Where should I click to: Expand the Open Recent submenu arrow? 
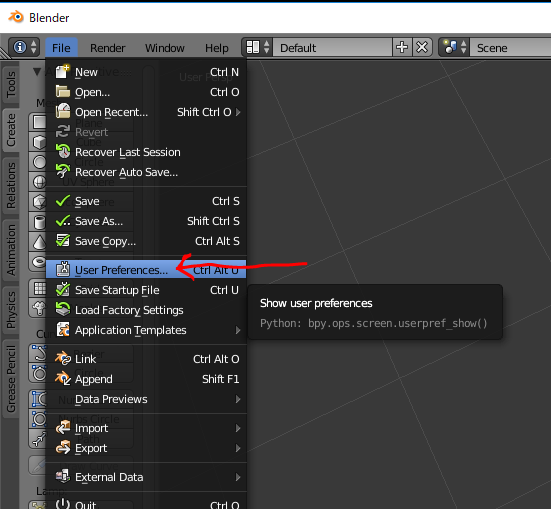point(238,112)
